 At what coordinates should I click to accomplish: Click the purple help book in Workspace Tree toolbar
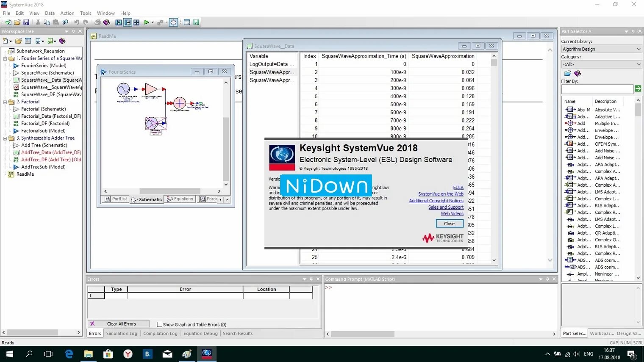(62, 41)
